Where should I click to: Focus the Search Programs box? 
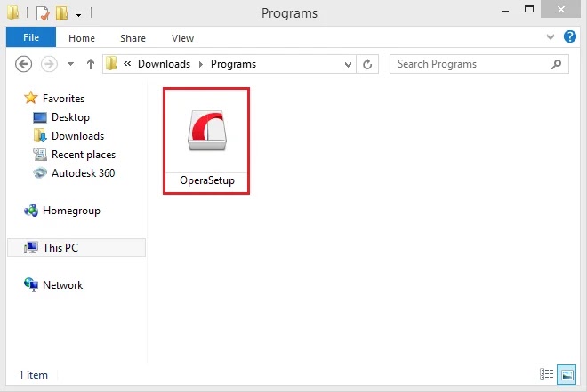(x=479, y=64)
